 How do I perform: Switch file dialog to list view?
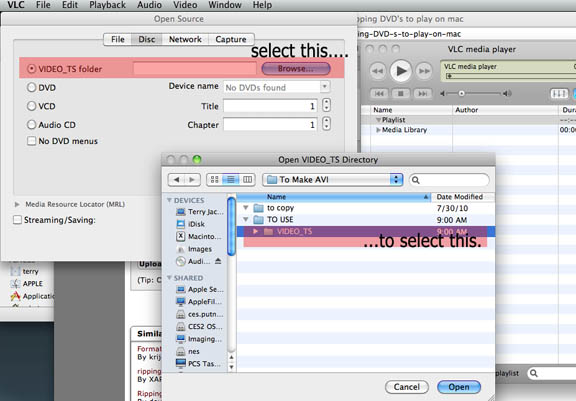click(x=231, y=180)
